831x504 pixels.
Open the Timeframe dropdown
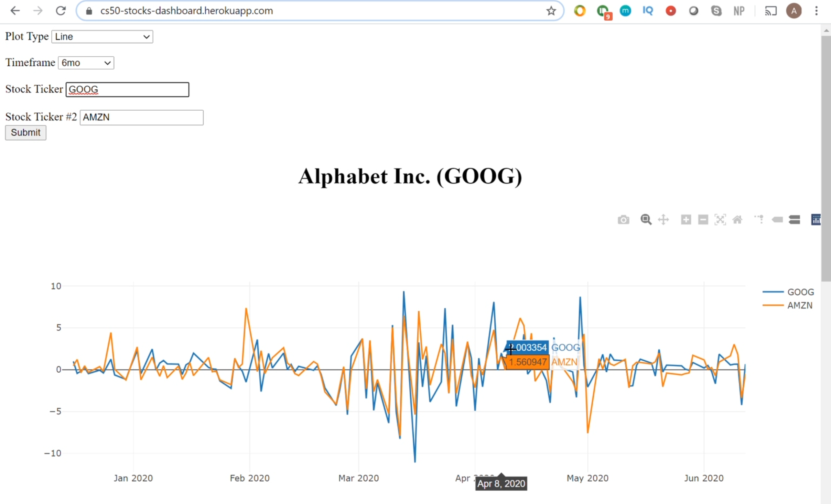click(x=86, y=63)
